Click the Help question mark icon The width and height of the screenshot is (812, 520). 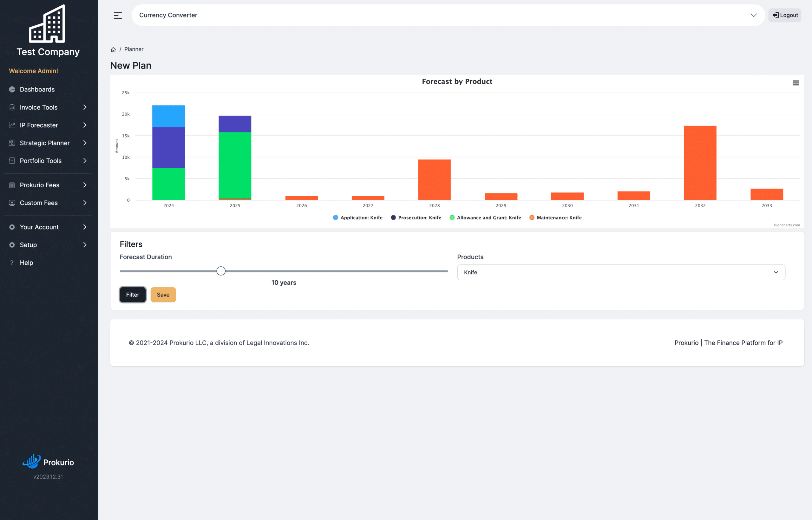(x=12, y=263)
